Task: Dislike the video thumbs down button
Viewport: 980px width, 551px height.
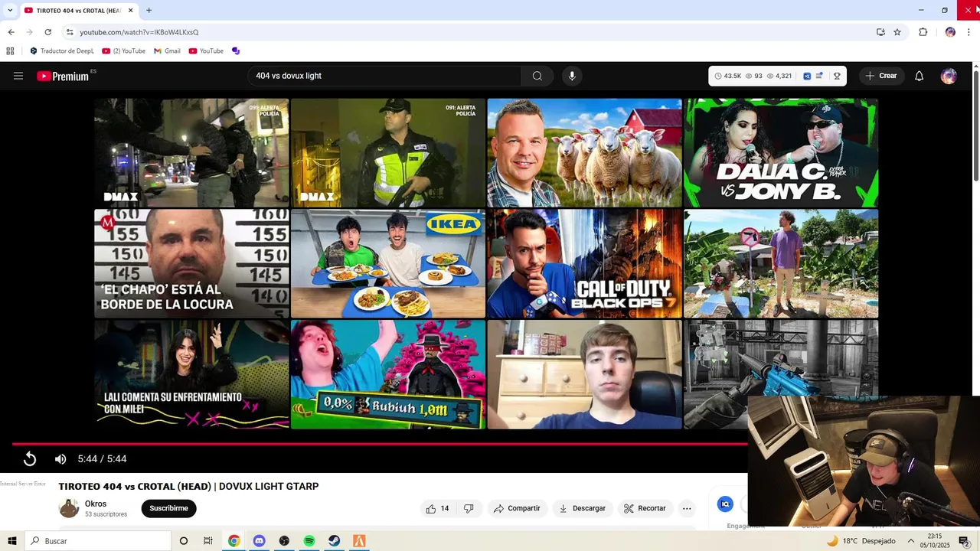Action: click(469, 508)
